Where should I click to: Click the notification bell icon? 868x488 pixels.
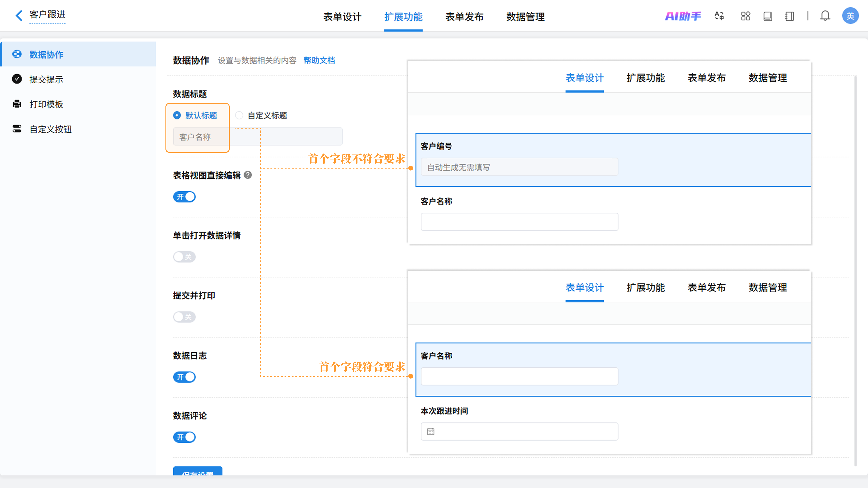pos(825,16)
